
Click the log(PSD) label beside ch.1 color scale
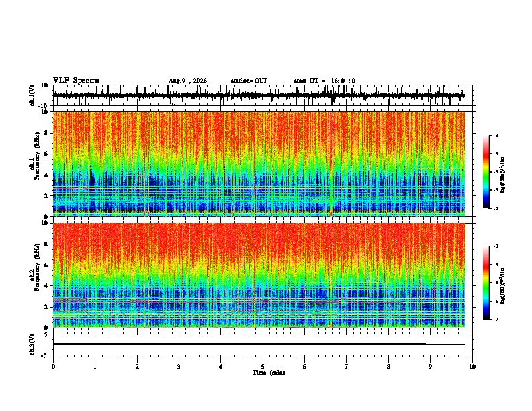pyautogui.click(x=503, y=175)
